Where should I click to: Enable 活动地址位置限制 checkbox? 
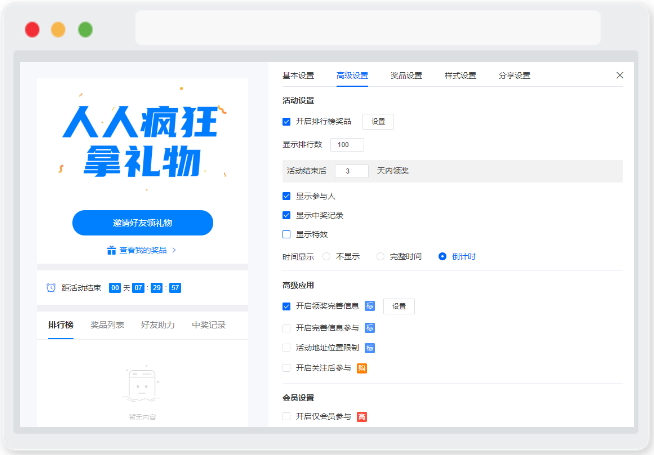pyautogui.click(x=287, y=347)
